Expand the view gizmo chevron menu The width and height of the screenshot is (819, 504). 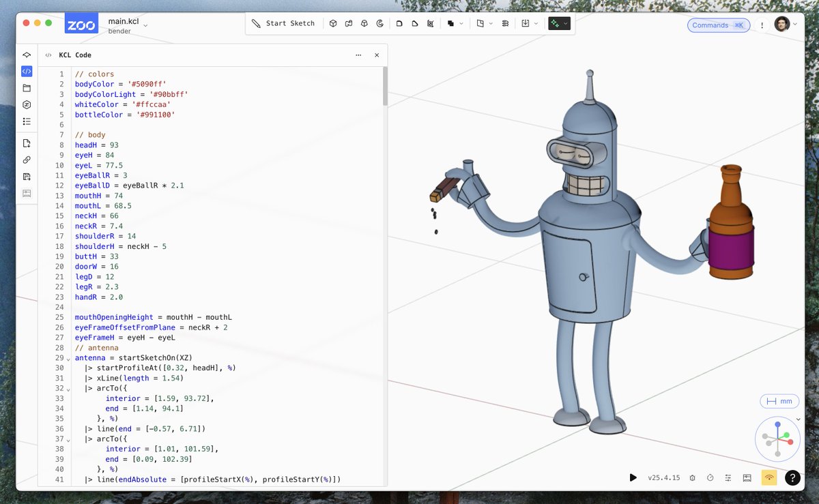(799, 419)
